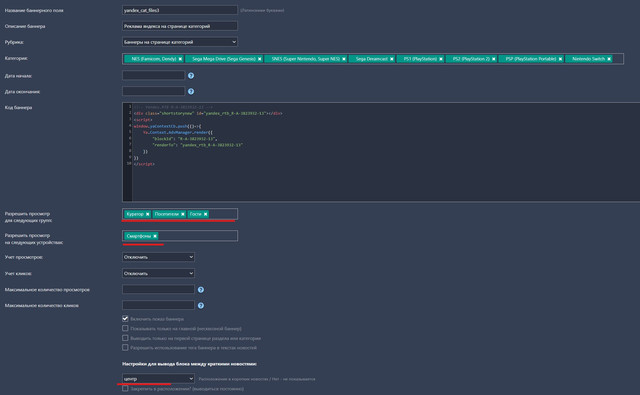The height and width of the screenshot is (395, 640).
Task: Allow banner tag usage in news texts
Action: pyautogui.click(x=125, y=348)
